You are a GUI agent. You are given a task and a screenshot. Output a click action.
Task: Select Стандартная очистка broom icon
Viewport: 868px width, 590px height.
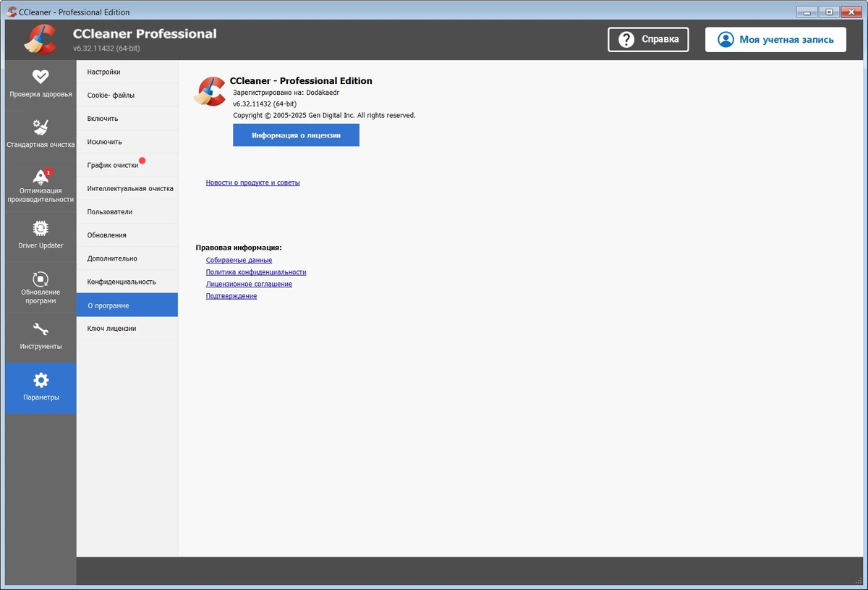click(41, 127)
